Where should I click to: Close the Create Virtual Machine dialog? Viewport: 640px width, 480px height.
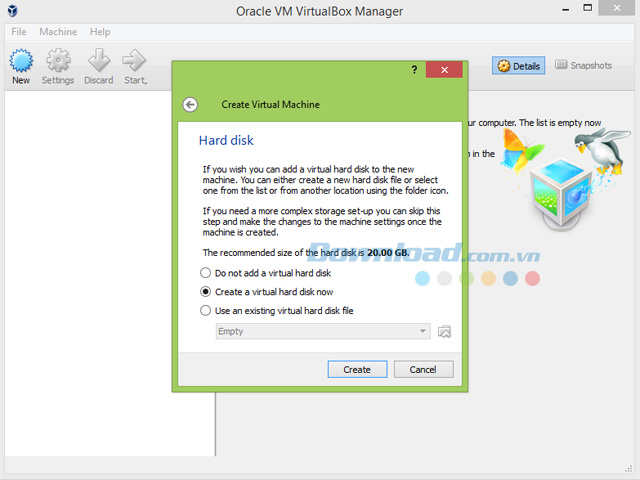click(444, 70)
